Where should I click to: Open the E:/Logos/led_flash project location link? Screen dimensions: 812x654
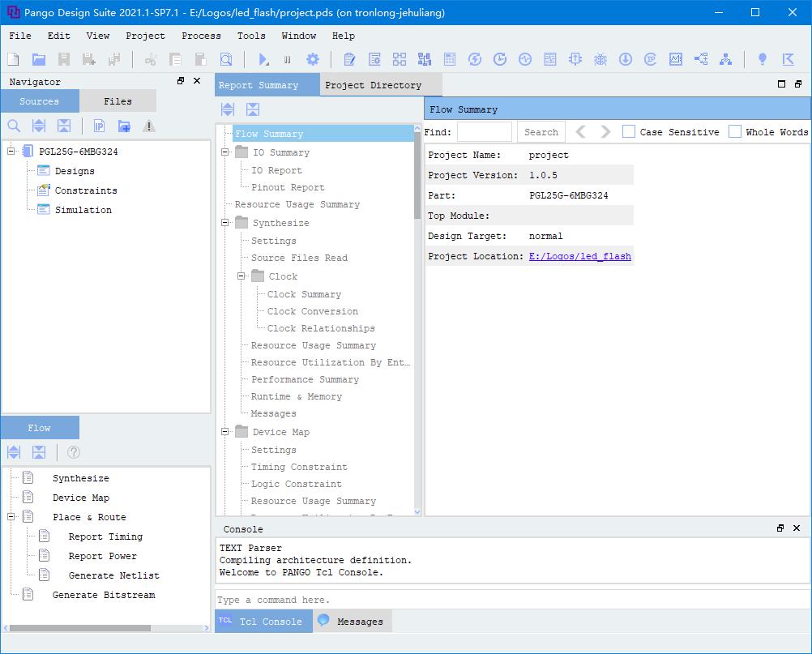[x=579, y=256]
